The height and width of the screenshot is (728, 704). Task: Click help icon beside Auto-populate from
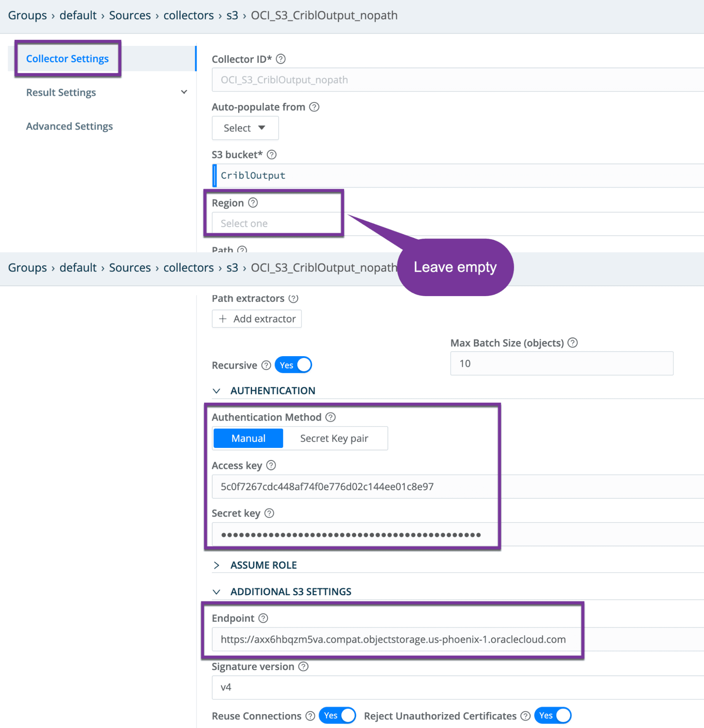(x=314, y=107)
